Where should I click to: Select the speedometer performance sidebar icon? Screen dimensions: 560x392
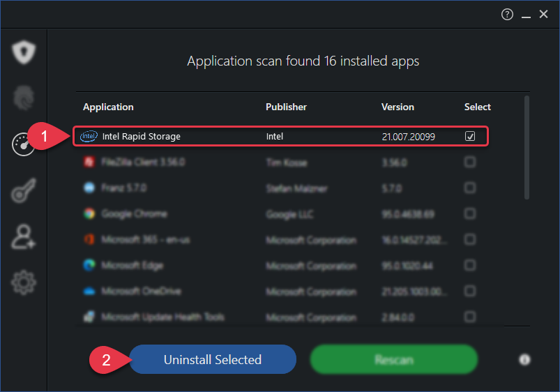(x=22, y=144)
